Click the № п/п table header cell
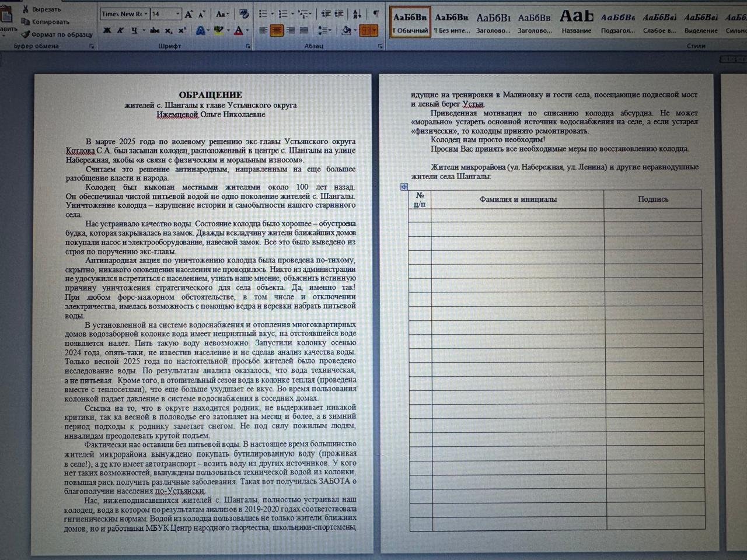 [x=420, y=199]
